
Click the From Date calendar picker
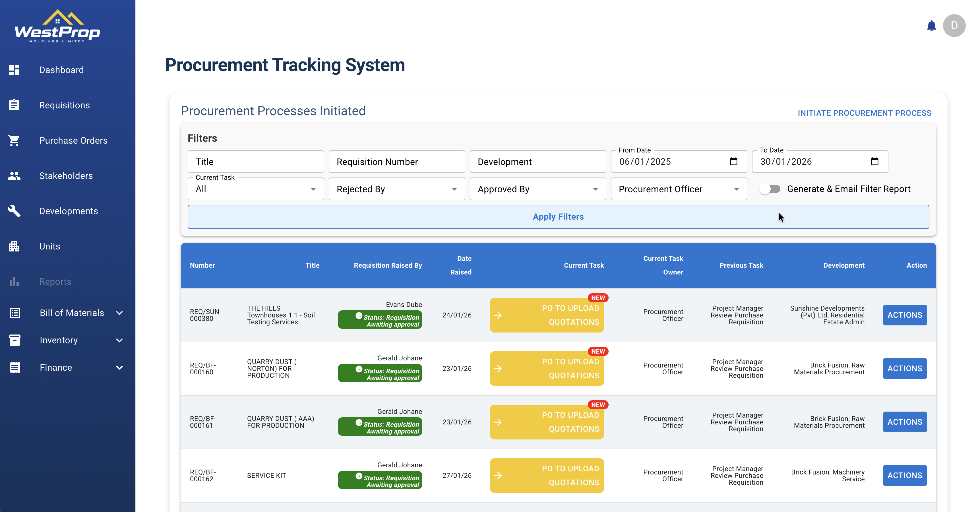click(734, 161)
